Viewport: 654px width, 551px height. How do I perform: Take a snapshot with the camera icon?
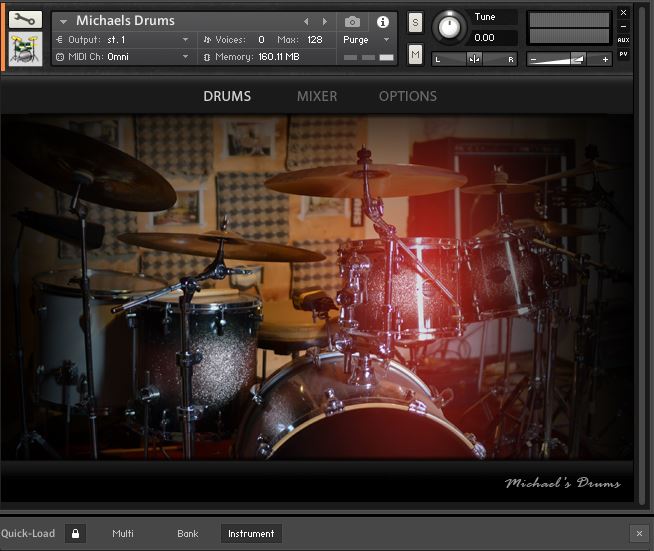coord(352,21)
